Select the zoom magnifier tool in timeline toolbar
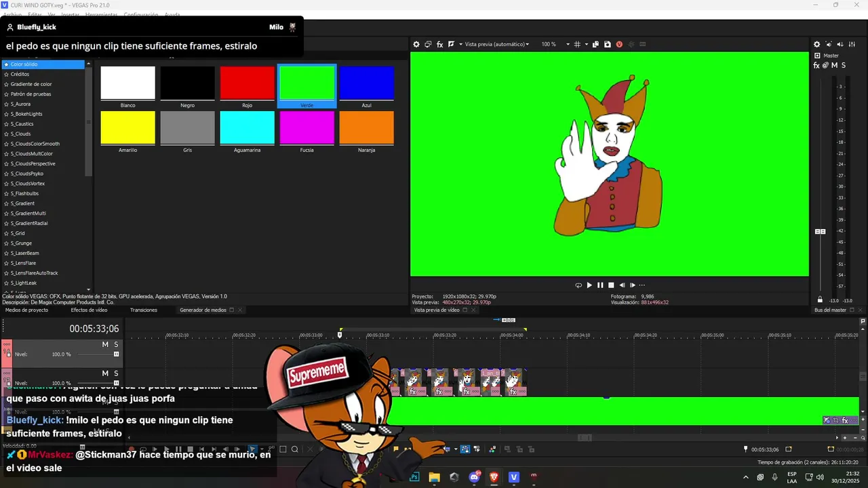868x488 pixels. (x=295, y=449)
